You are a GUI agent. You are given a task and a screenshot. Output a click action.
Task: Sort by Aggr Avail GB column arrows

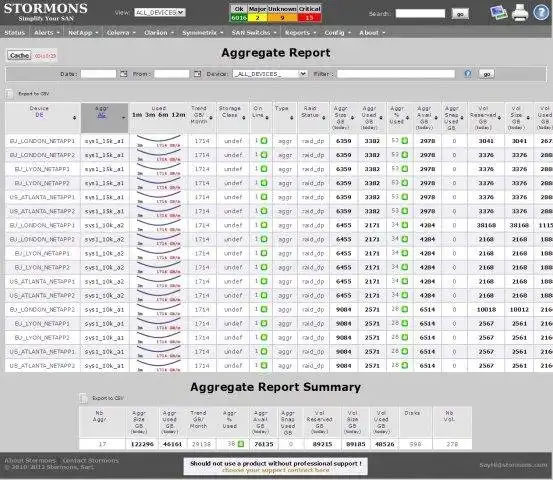point(436,118)
